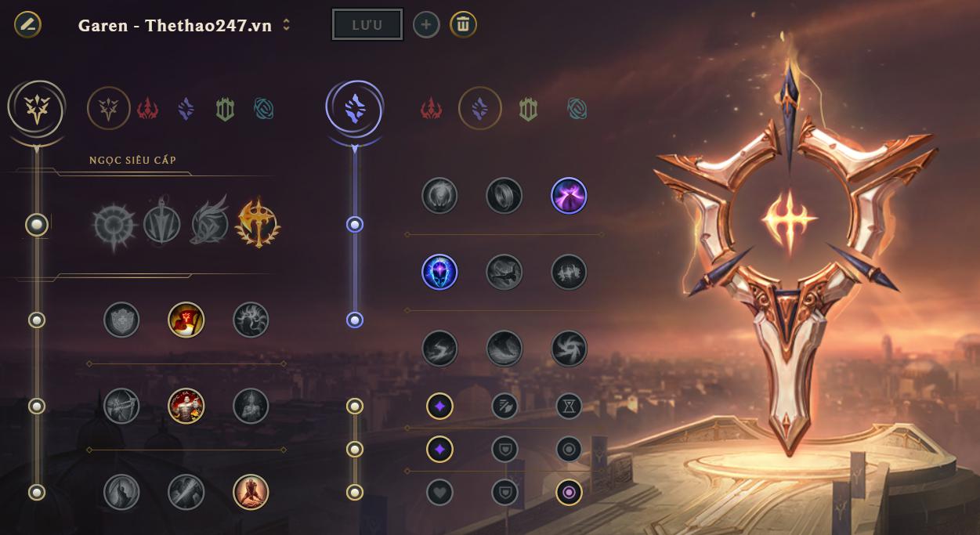Choose the Gathering Storm rune
This screenshot has height=535, width=980.
[569, 349]
